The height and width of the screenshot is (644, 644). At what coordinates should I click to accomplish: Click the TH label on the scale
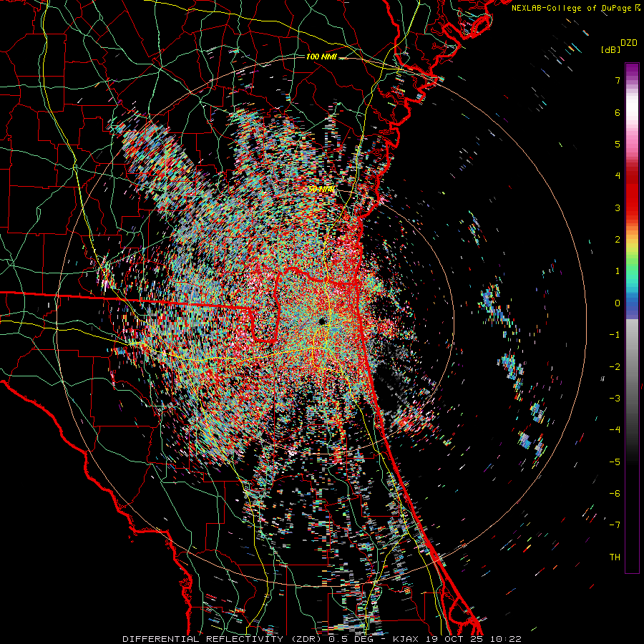pos(615,557)
